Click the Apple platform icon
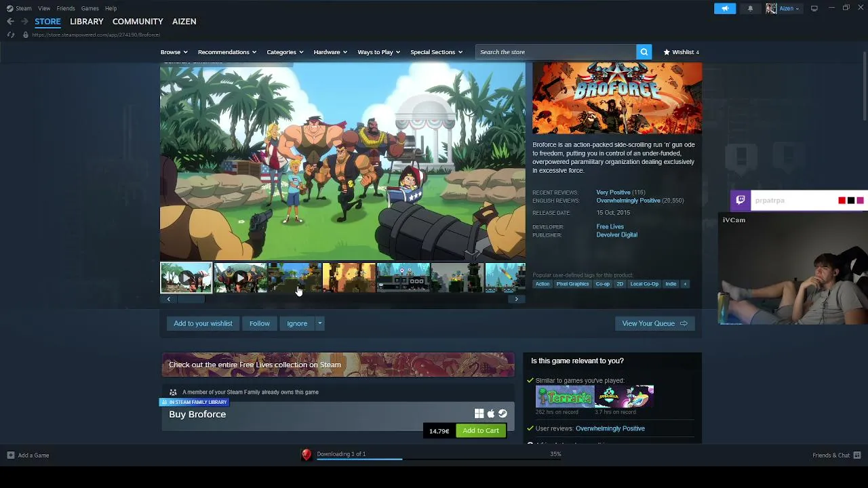 (x=491, y=413)
